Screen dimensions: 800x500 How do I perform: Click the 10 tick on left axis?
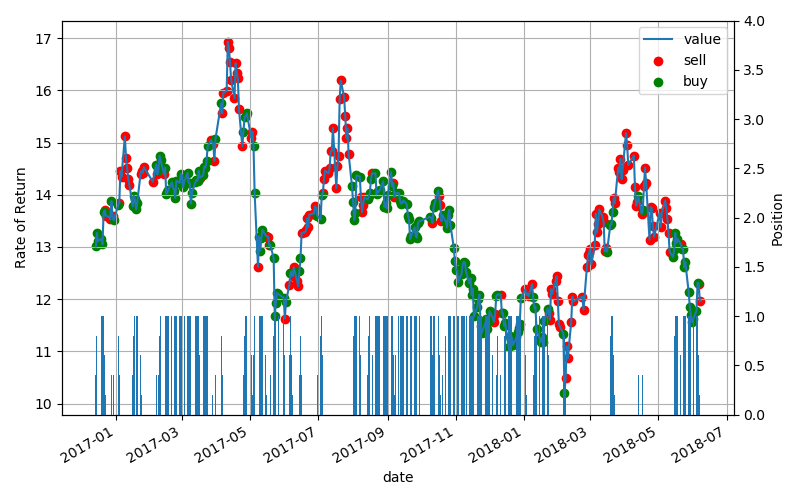pos(45,404)
